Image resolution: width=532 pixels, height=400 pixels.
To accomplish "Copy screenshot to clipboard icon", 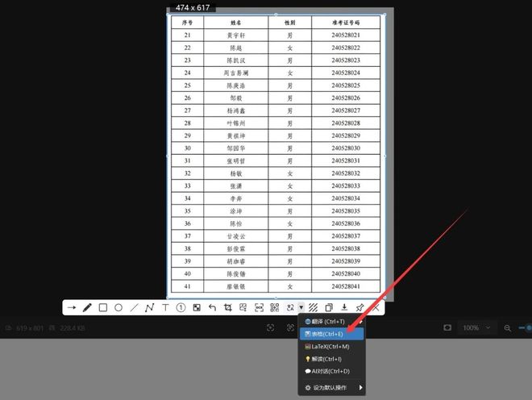I will (x=329, y=307).
